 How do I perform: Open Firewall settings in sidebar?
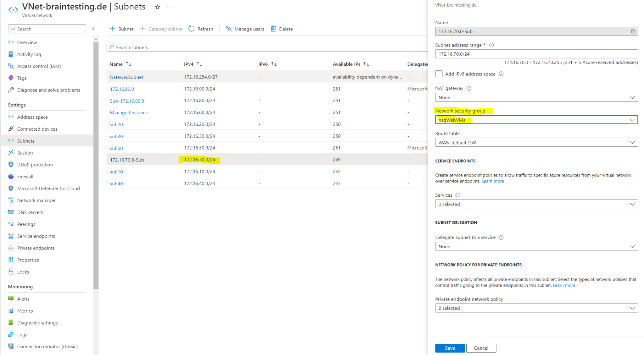25,176
